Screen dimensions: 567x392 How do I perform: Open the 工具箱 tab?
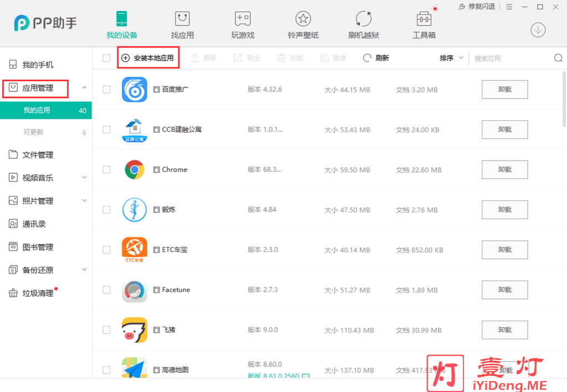point(424,25)
